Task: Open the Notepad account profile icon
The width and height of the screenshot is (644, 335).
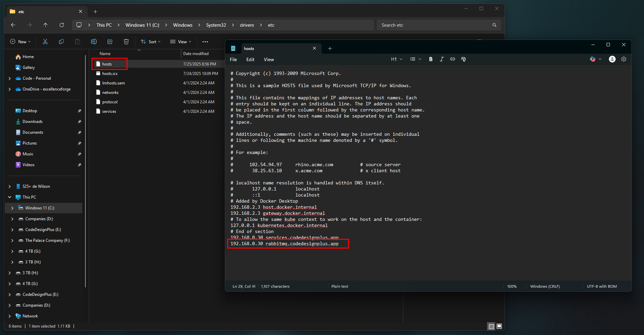Action: [x=612, y=59]
